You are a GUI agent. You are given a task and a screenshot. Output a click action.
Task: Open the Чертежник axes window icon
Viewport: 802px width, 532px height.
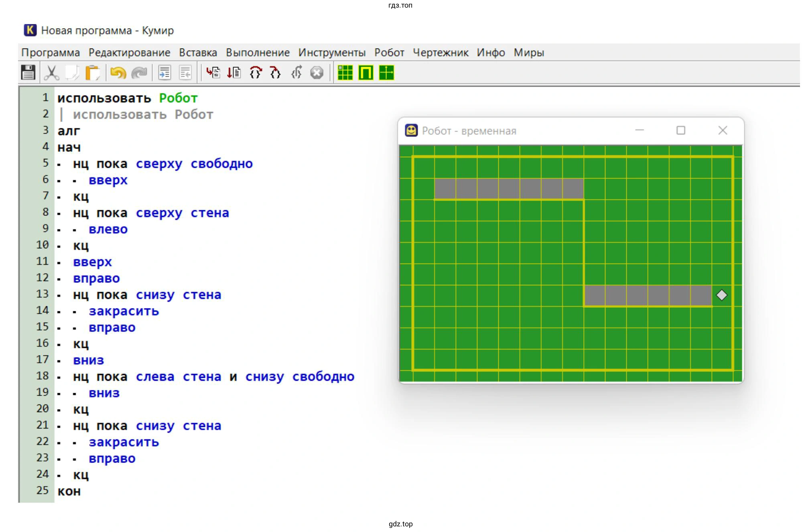386,73
